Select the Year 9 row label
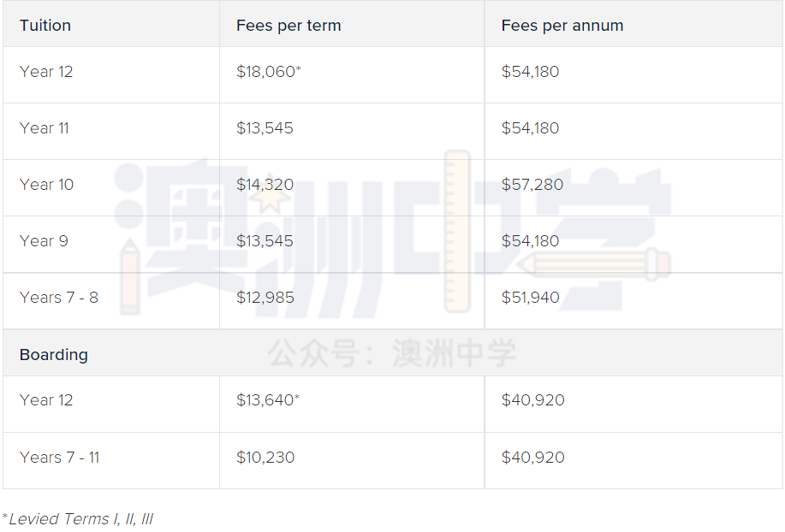Image resolution: width=785 pixels, height=532 pixels. point(44,241)
